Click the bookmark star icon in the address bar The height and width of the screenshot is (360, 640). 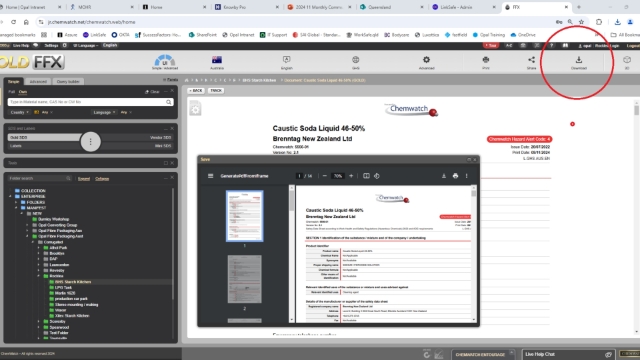coord(581,22)
